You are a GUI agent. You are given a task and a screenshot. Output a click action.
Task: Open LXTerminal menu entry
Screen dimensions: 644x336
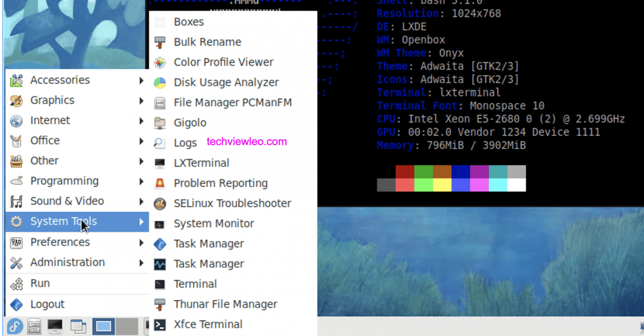[x=233, y=163]
